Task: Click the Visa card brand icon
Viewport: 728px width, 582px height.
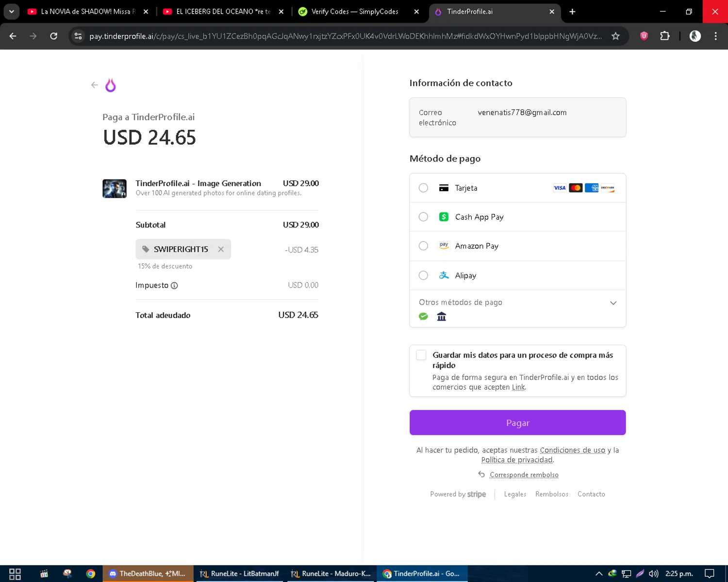Action: point(560,188)
